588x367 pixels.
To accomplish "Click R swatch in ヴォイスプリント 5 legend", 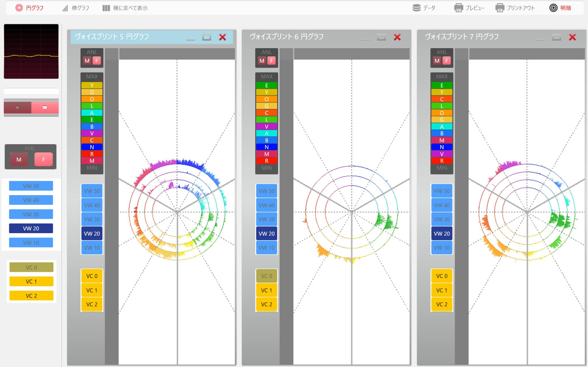I will 92,154.
